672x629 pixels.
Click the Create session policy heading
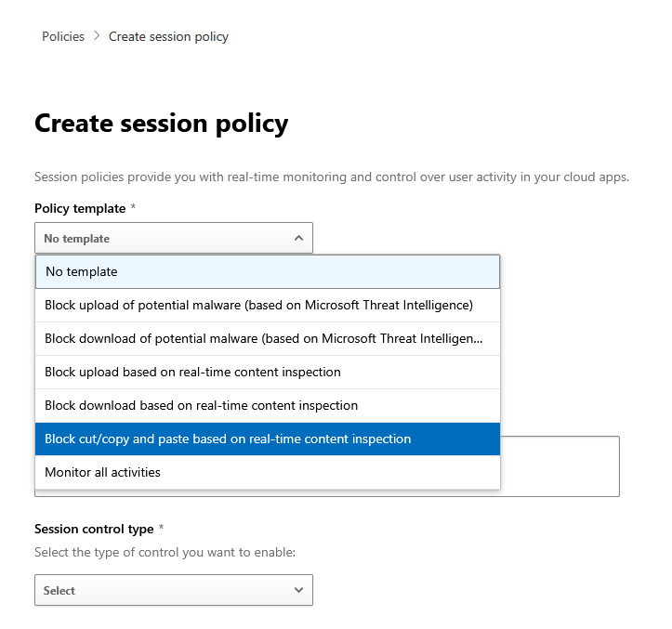(x=161, y=124)
